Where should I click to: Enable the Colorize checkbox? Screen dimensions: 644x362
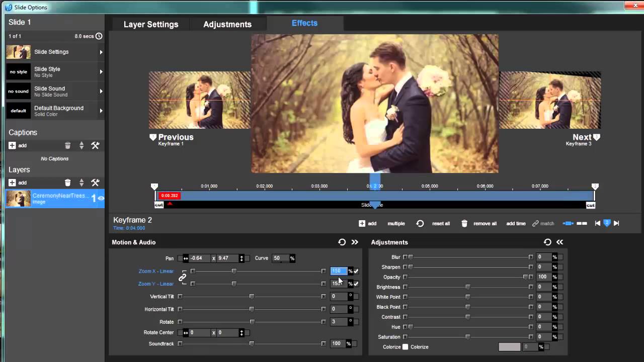click(405, 347)
